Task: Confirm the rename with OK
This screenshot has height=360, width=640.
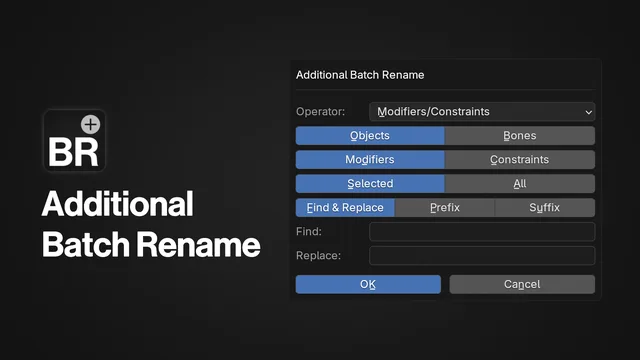Action: pyautogui.click(x=368, y=284)
